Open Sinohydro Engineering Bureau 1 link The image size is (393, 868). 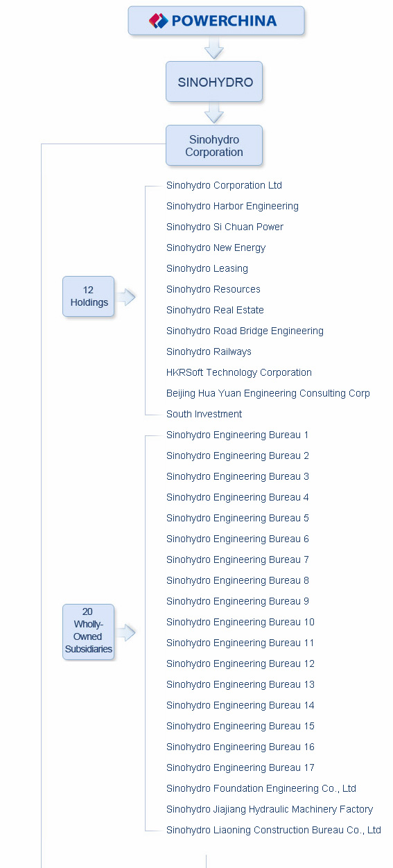pos(238,435)
